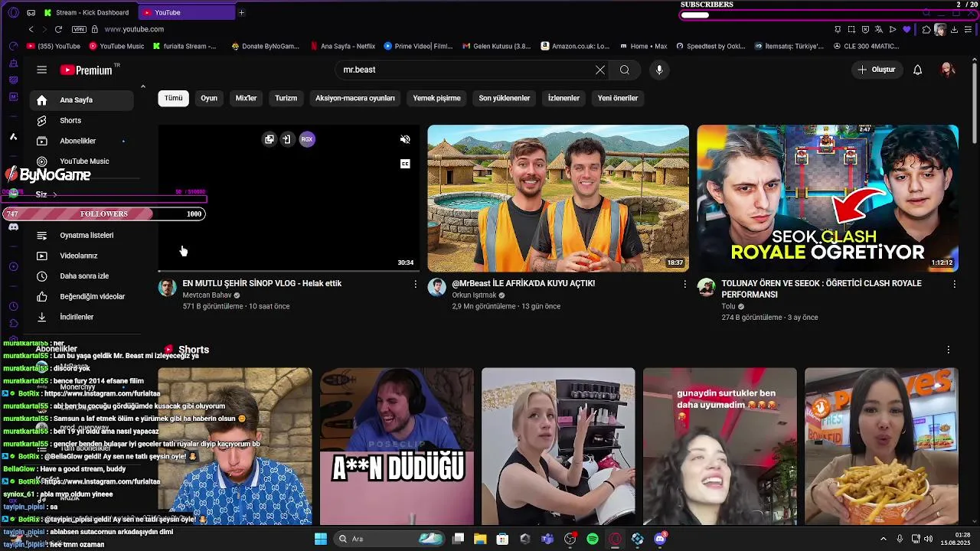This screenshot has width=980, height=551.
Task: Open Shorts from the sidebar
Action: coord(82,120)
